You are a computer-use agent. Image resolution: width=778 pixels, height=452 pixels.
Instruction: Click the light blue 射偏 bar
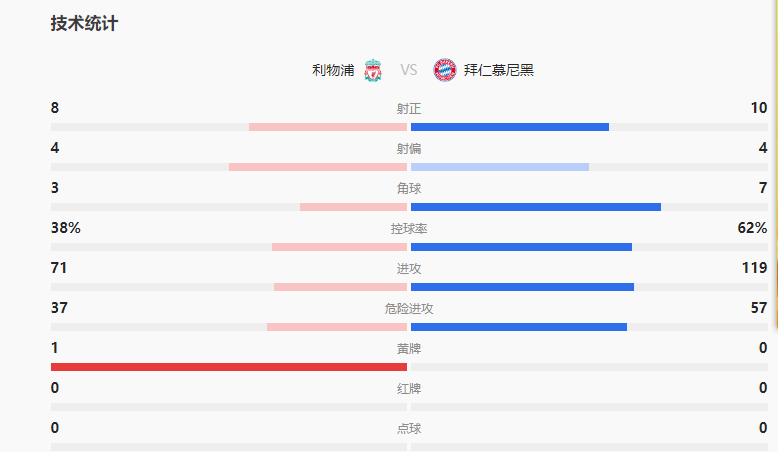(x=499, y=167)
